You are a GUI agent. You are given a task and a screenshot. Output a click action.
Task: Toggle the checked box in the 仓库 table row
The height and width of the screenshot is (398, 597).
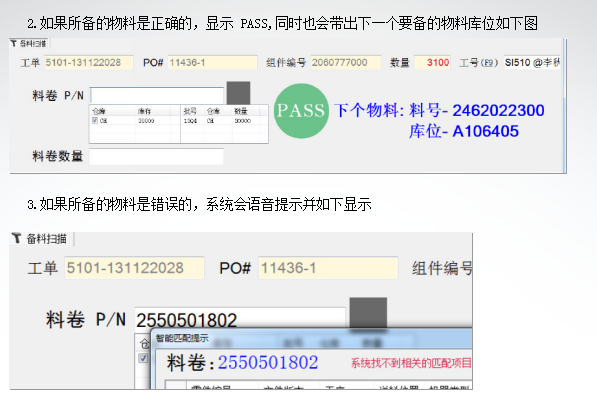pyautogui.click(x=95, y=120)
